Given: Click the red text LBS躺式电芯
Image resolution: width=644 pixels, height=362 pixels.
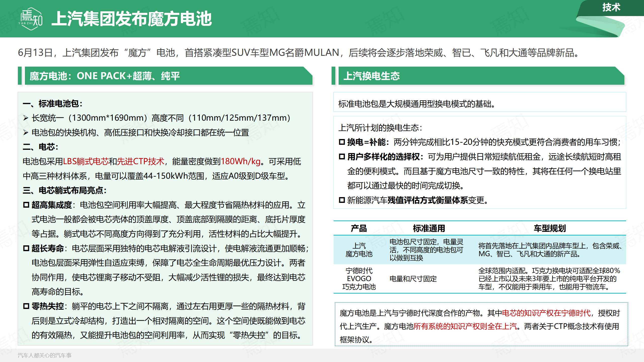Looking at the screenshot, I should coord(86,161).
